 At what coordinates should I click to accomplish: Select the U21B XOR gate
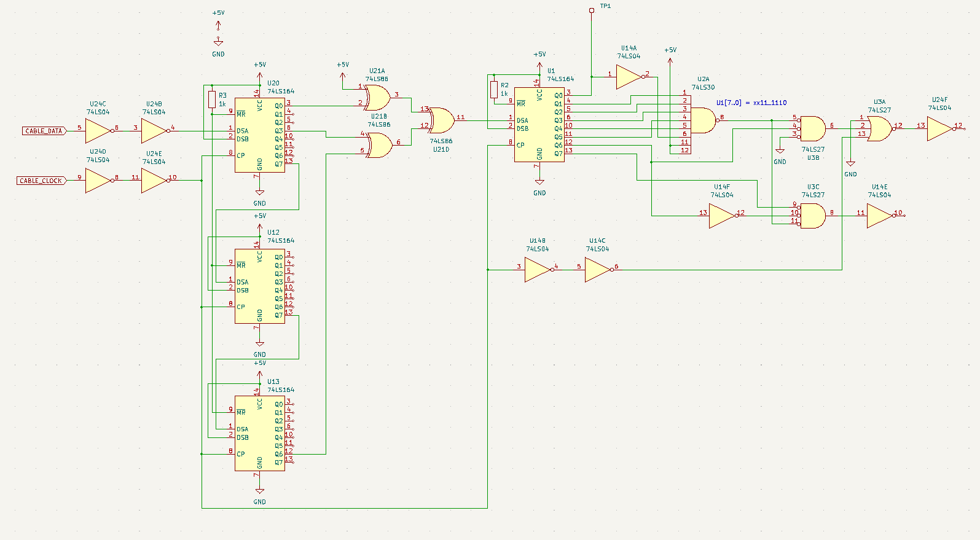click(x=378, y=146)
